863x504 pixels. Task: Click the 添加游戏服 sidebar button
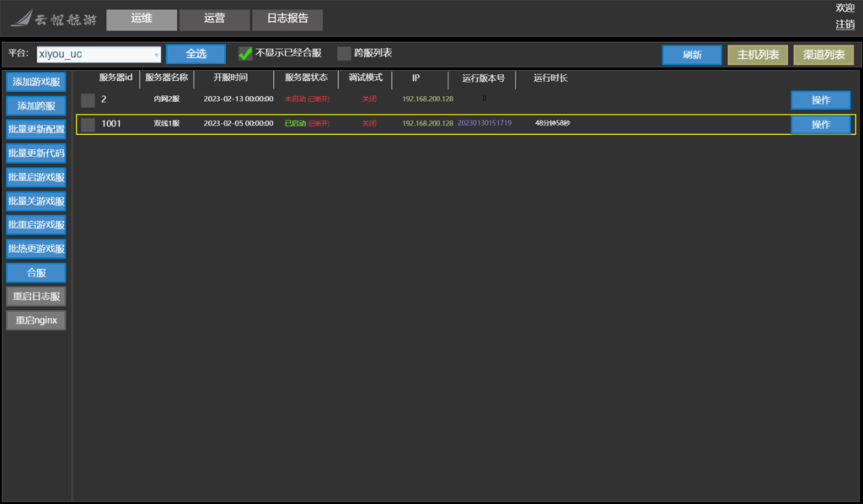36,82
